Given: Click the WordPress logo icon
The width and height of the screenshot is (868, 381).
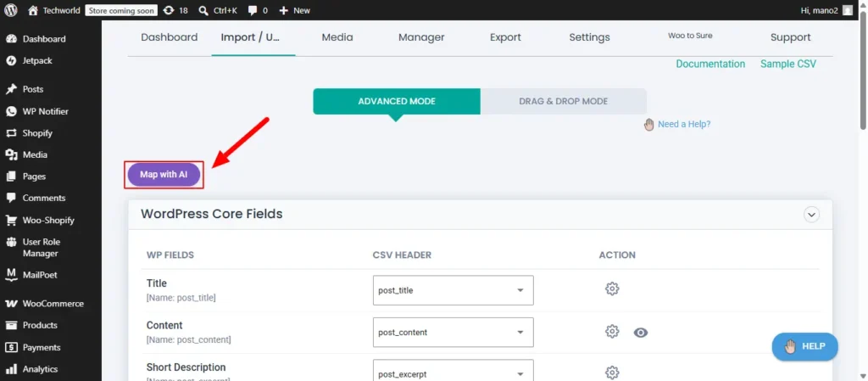Looking at the screenshot, I should (x=11, y=10).
